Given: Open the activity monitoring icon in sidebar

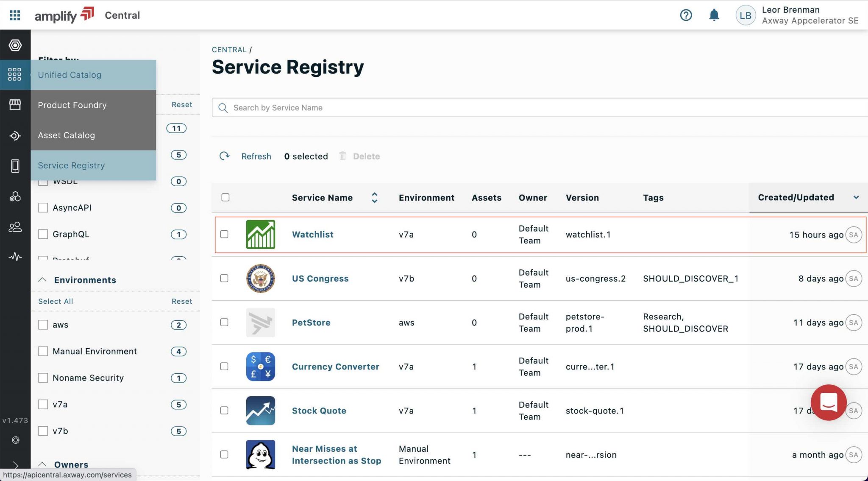Looking at the screenshot, I should (x=15, y=256).
